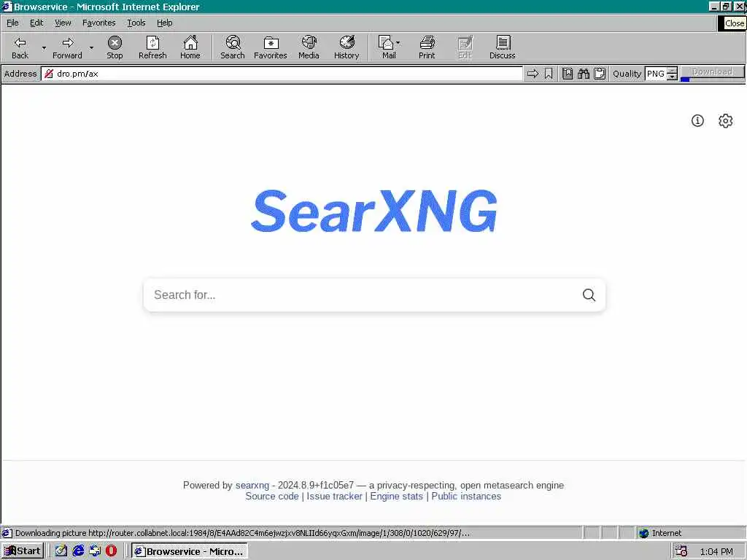Refresh the current page
The width and height of the screenshot is (747, 560).
coord(152,47)
